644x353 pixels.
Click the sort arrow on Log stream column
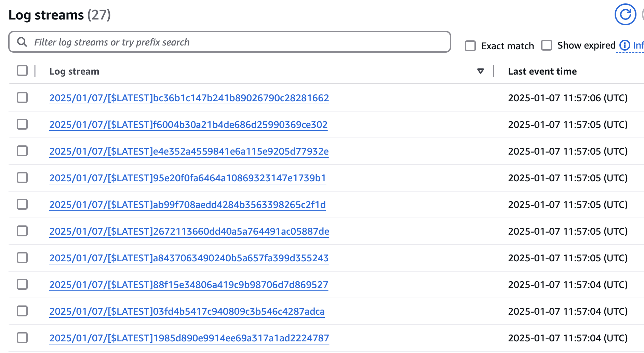click(x=481, y=71)
